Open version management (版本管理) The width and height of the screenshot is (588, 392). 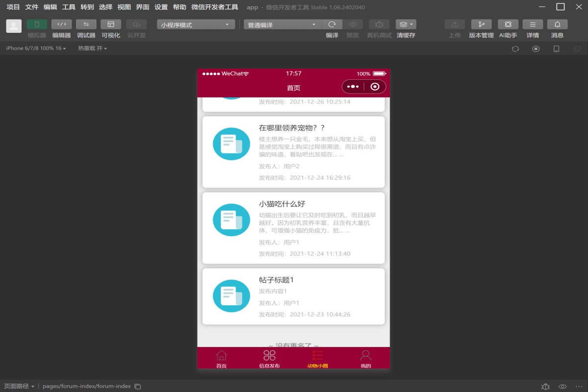(x=481, y=24)
